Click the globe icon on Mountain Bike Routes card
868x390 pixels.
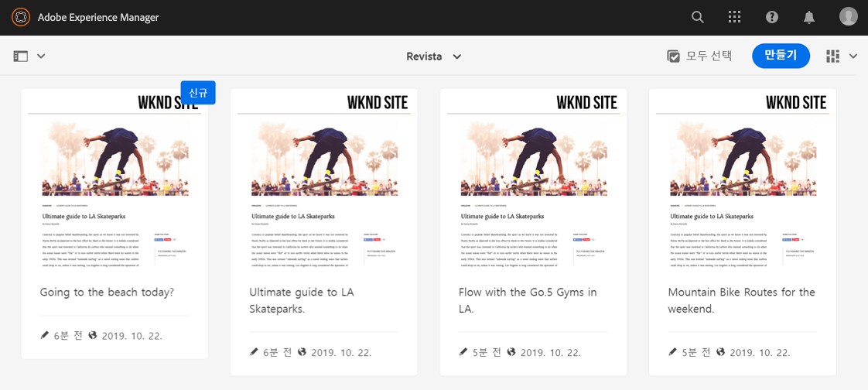720,352
